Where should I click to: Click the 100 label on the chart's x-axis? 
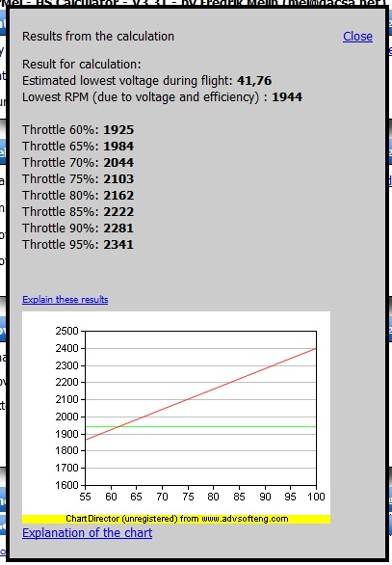coord(316,497)
